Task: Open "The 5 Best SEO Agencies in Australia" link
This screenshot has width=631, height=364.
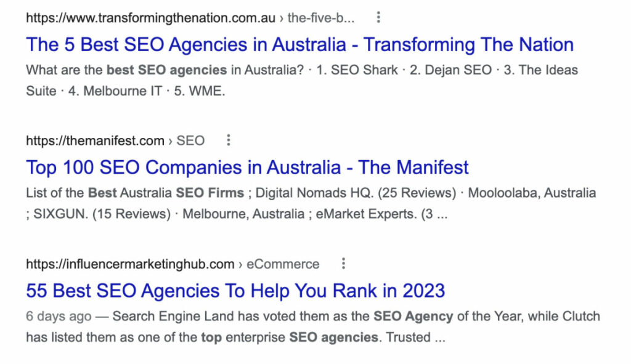Action: [299, 44]
